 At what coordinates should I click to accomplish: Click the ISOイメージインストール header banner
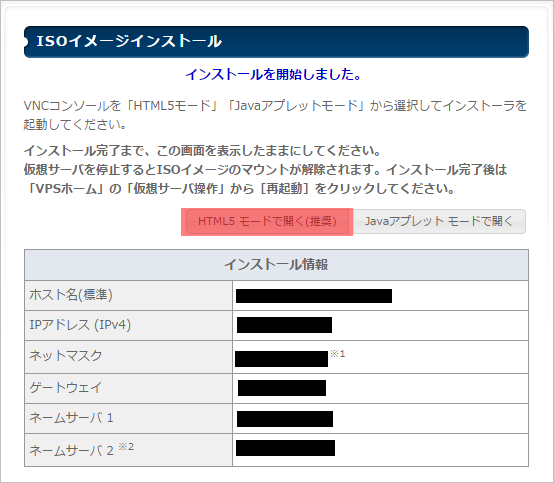click(x=276, y=42)
